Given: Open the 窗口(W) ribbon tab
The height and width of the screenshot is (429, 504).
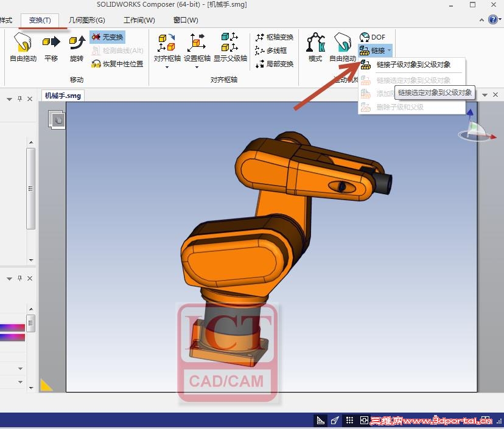Looking at the screenshot, I should [186, 20].
